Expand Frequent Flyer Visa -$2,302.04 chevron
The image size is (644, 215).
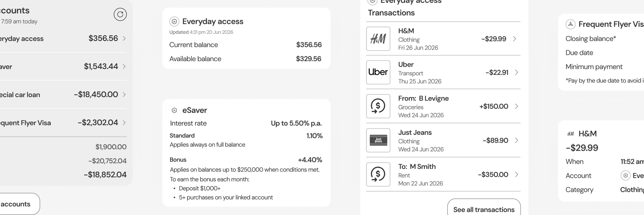(x=124, y=122)
